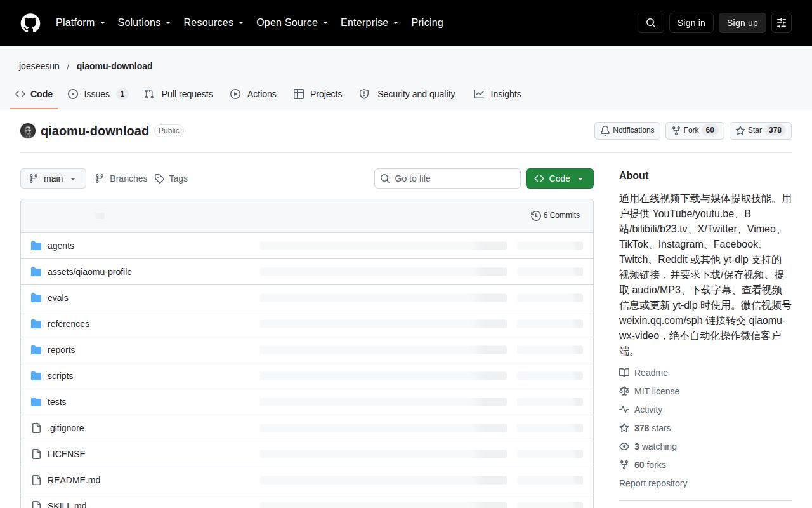This screenshot has height=508, width=812.
Task: Open the references folder
Action: coord(69,324)
